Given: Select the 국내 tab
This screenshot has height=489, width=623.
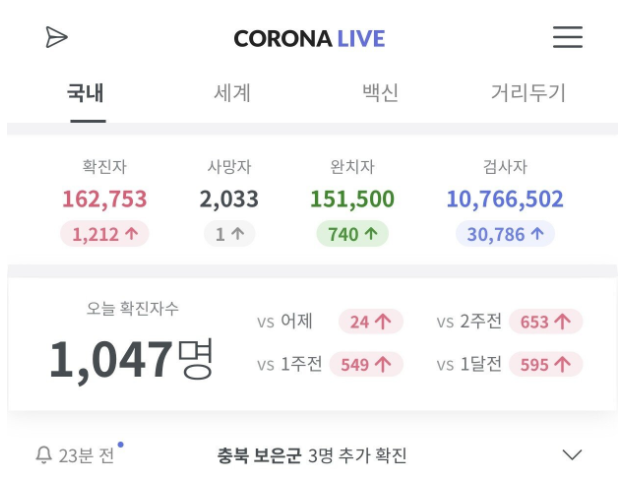Looking at the screenshot, I should [86, 93].
